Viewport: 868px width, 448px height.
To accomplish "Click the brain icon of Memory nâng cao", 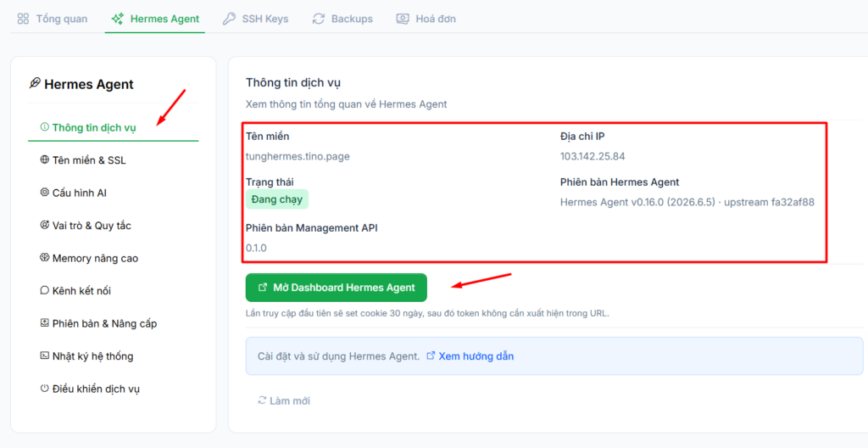I will click(44, 258).
